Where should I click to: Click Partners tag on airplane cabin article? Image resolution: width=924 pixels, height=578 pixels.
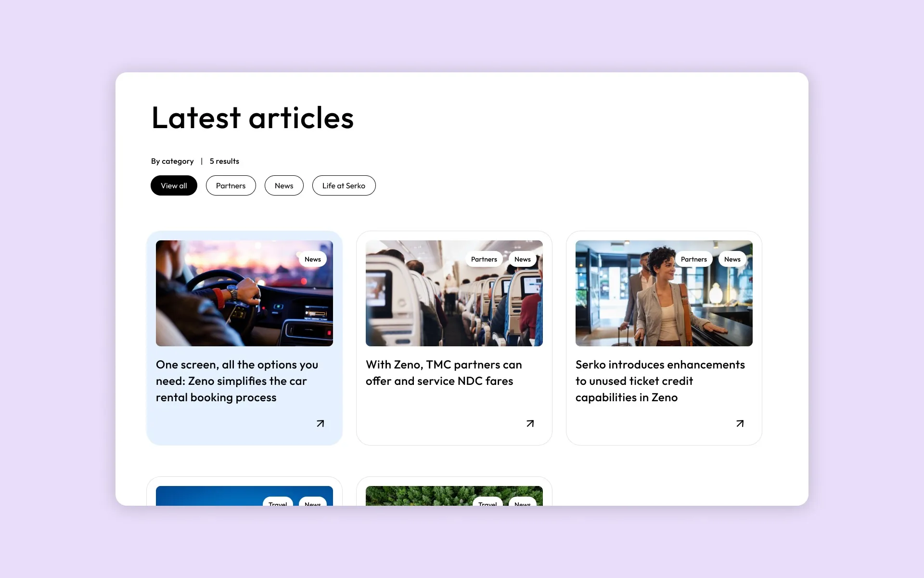point(484,259)
